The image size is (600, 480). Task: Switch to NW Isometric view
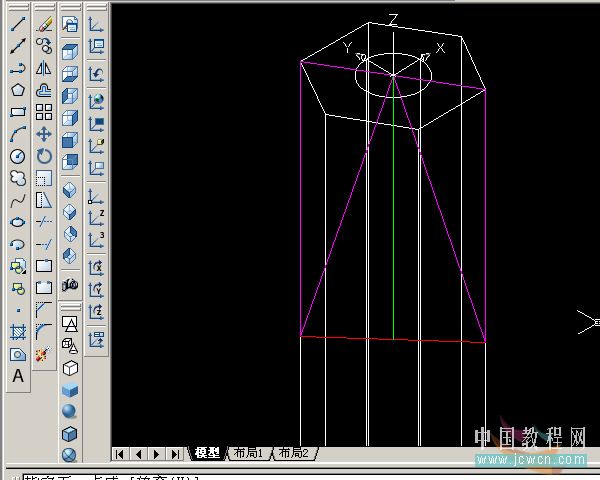coord(70,256)
